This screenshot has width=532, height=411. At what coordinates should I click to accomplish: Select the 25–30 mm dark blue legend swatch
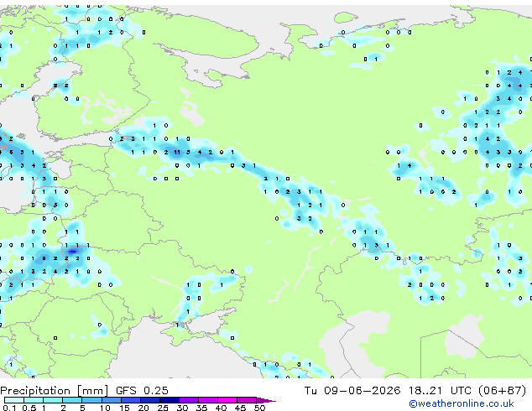coord(170,400)
